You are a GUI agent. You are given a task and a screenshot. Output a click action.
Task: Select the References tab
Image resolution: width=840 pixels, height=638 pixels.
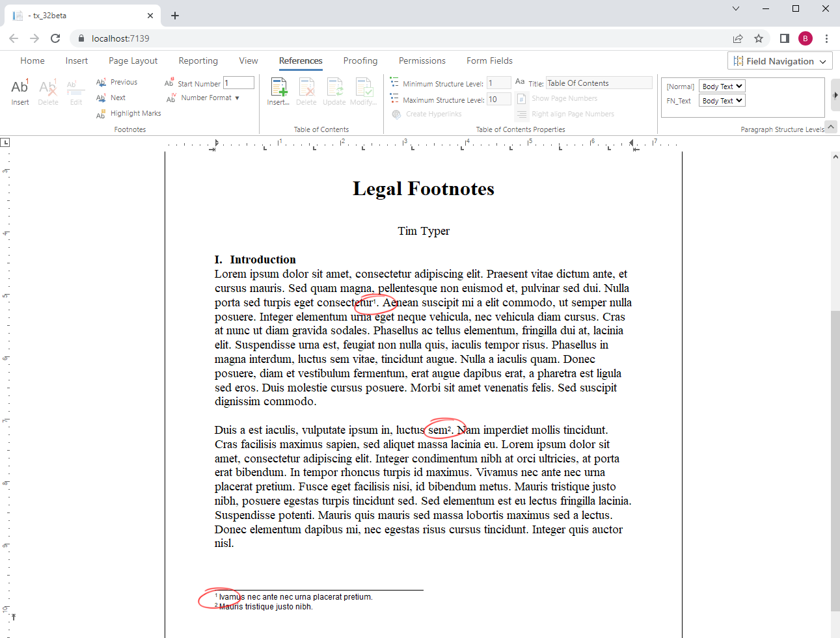pyautogui.click(x=301, y=60)
